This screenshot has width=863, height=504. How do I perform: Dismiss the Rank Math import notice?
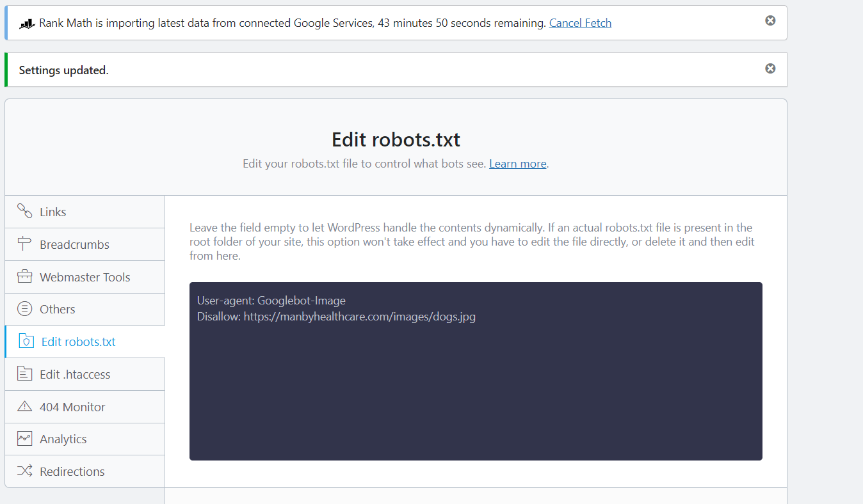click(x=770, y=21)
